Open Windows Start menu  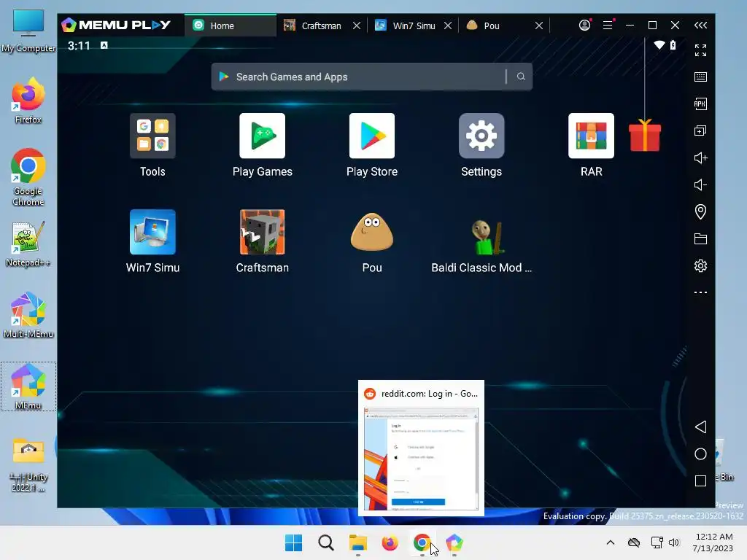pos(293,542)
